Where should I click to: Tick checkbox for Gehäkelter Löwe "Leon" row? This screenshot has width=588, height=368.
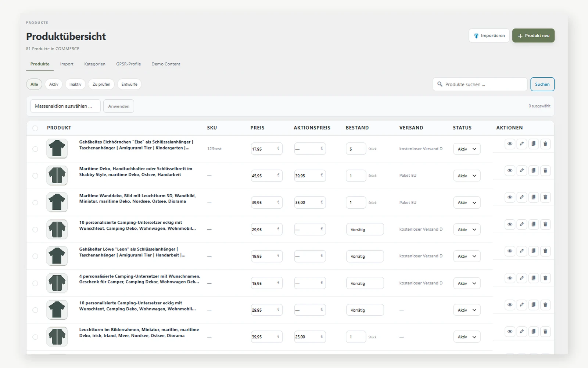tap(35, 256)
